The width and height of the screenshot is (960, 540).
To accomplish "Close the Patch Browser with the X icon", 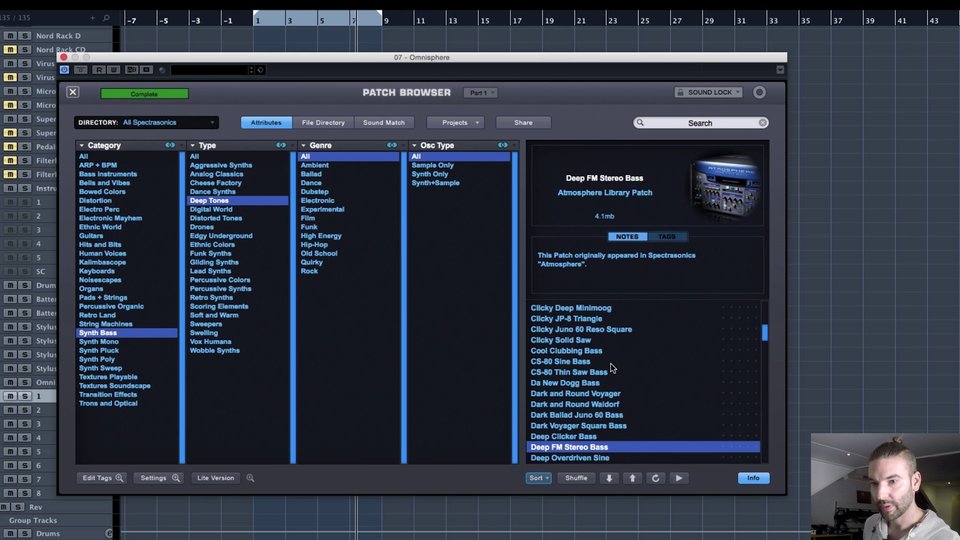I will point(73,92).
